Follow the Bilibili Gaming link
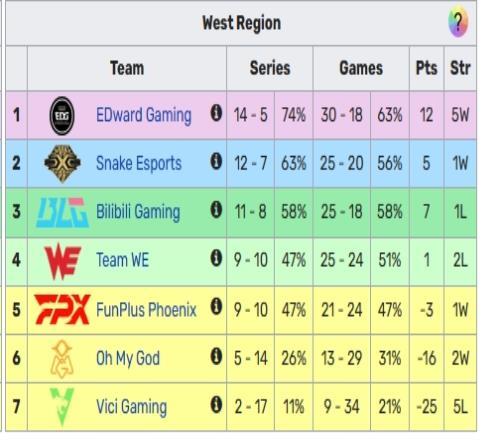Image resolution: width=500 pixels, height=440 pixels. (138, 212)
